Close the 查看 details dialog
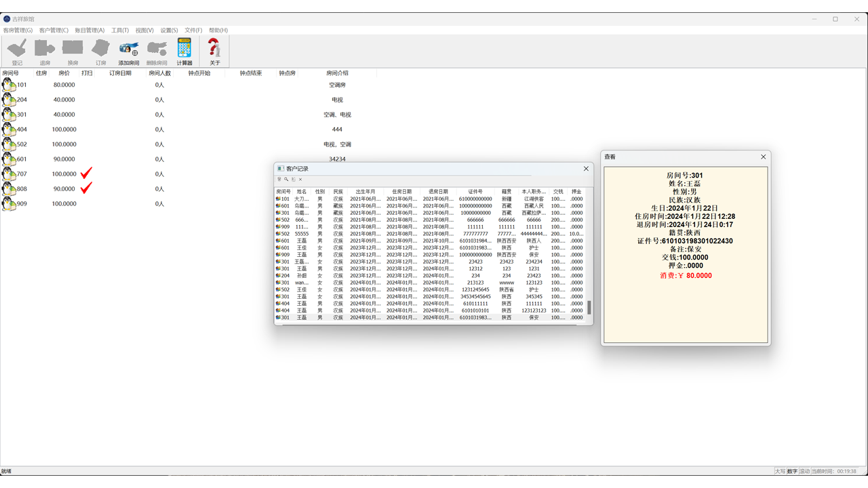The image size is (868, 488). point(763,157)
